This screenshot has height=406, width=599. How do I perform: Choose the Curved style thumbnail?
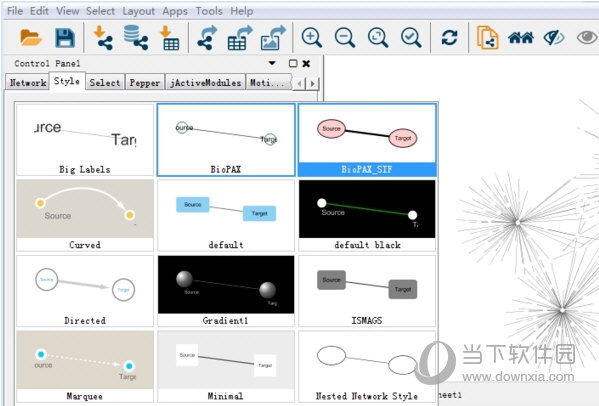tap(85, 215)
